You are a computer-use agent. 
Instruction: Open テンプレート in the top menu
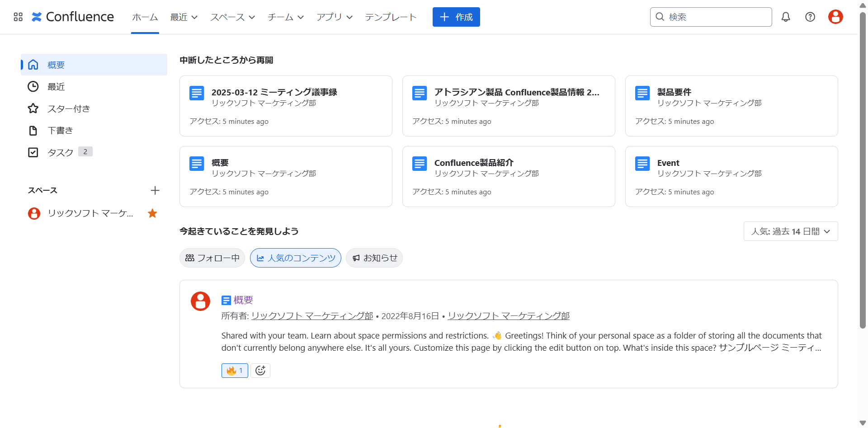click(391, 17)
